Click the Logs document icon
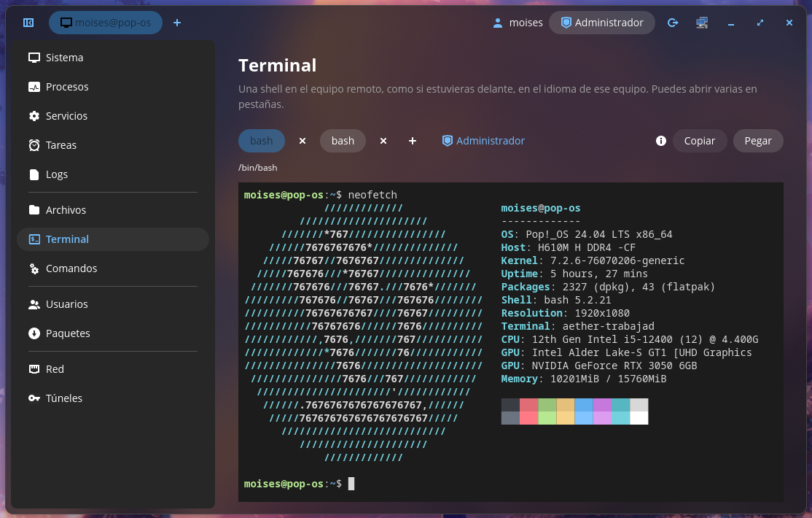The image size is (812, 518). pyautogui.click(x=34, y=174)
